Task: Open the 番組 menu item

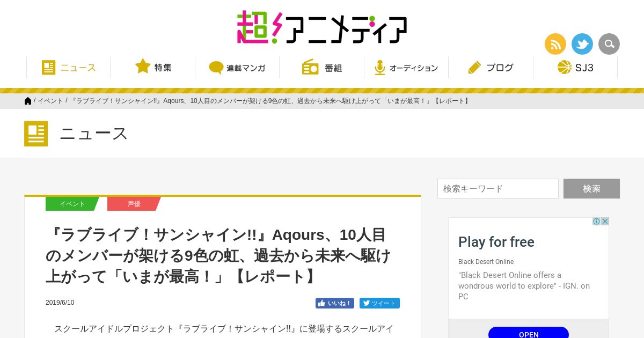Action: (x=322, y=68)
